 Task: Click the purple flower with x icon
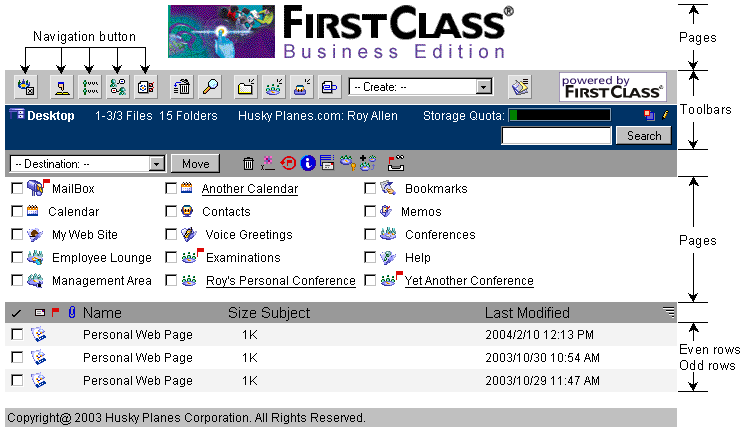268,163
